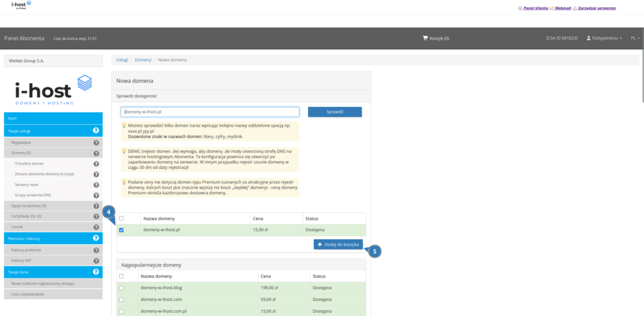Check the domeny-w-ihost.blog checkbox

point(121,287)
